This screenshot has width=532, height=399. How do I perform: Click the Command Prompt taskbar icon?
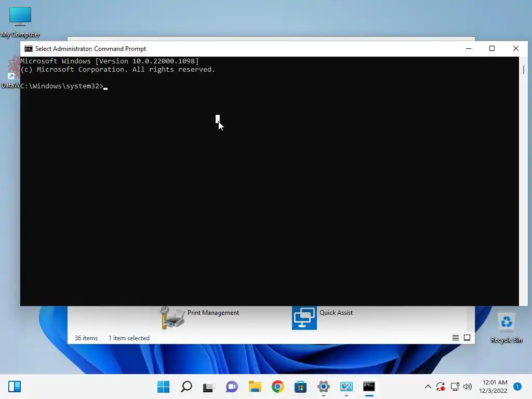pyautogui.click(x=369, y=387)
